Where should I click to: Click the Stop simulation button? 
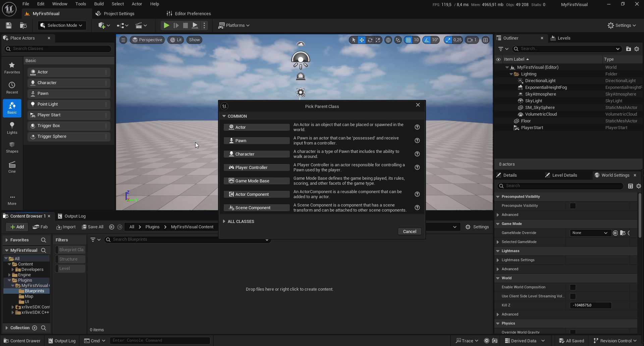coord(185,25)
